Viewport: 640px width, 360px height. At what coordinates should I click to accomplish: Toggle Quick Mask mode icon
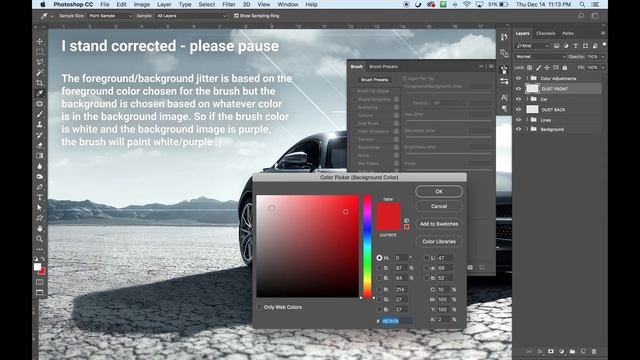coord(40,282)
